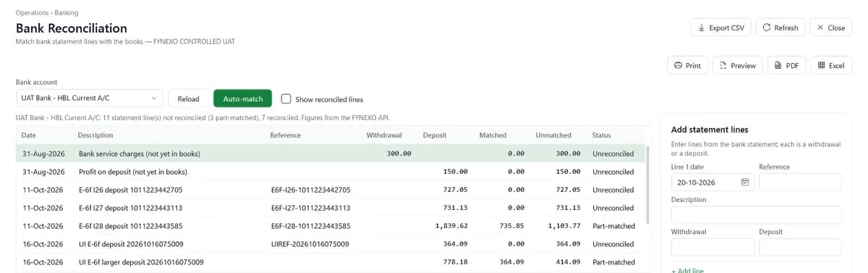The width and height of the screenshot is (868, 273).
Task: Select the Bank service charges row
Action: tap(331, 154)
